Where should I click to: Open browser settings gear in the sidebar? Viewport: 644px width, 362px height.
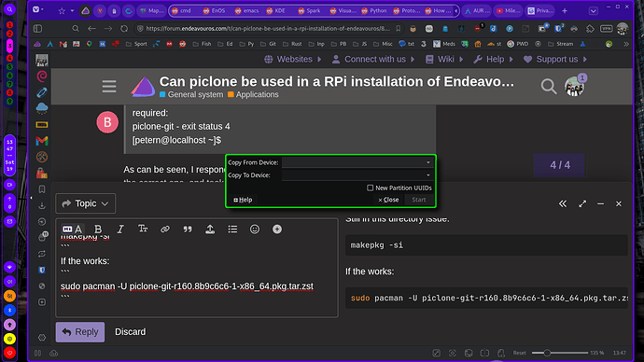(x=42, y=338)
